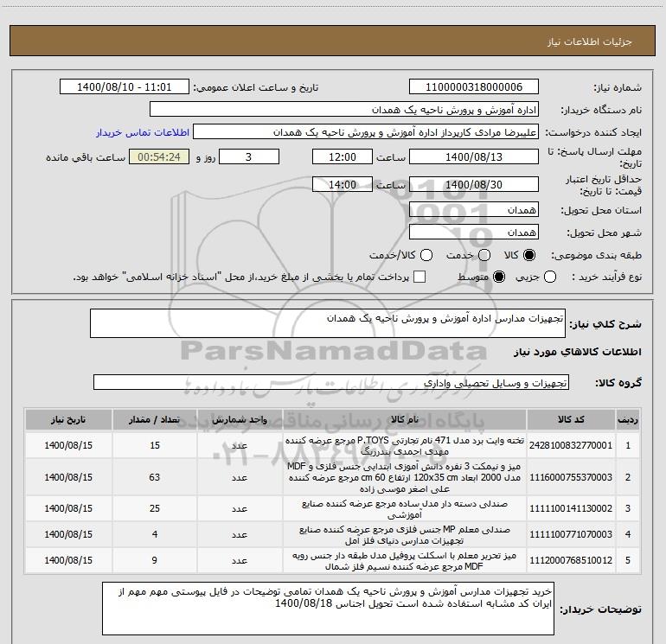Click item code 1111100771070003
This screenshot has width=666, height=644.
pos(571,534)
